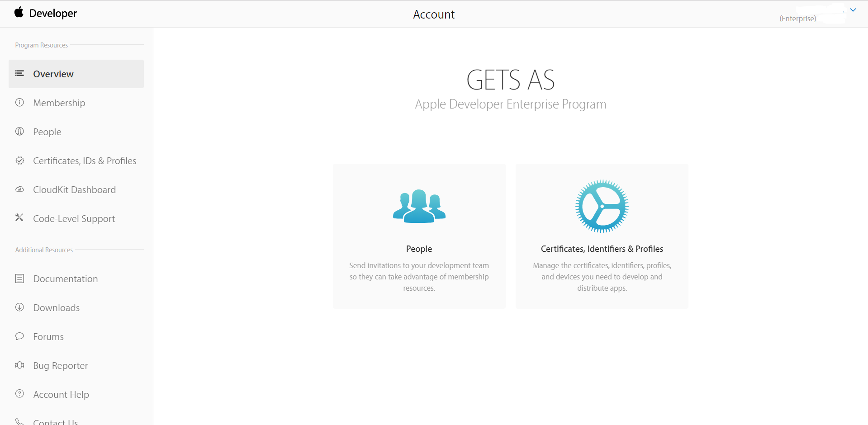Click the People sidebar person icon

point(19,131)
